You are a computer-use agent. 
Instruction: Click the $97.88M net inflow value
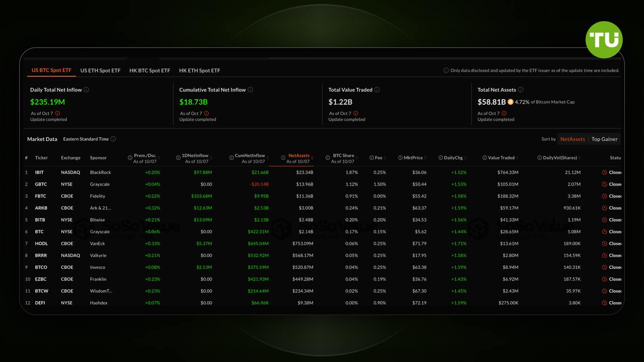click(203, 172)
